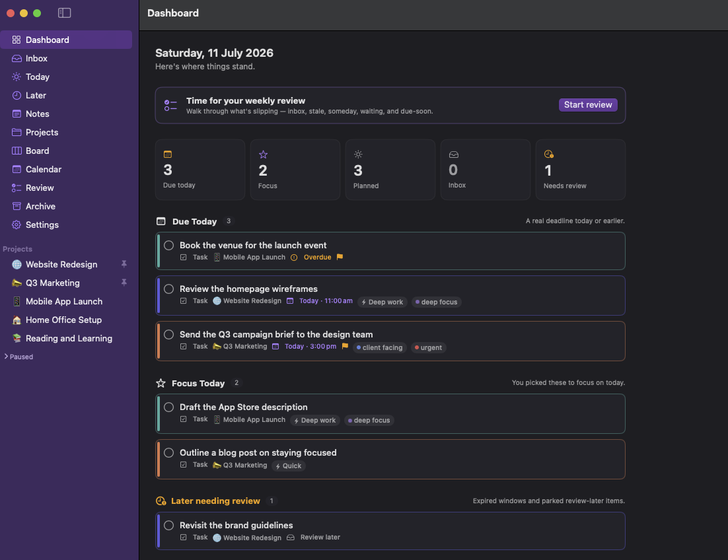Screen dimensions: 728x560
Task: Open the Notes section
Action: pos(66,114)
